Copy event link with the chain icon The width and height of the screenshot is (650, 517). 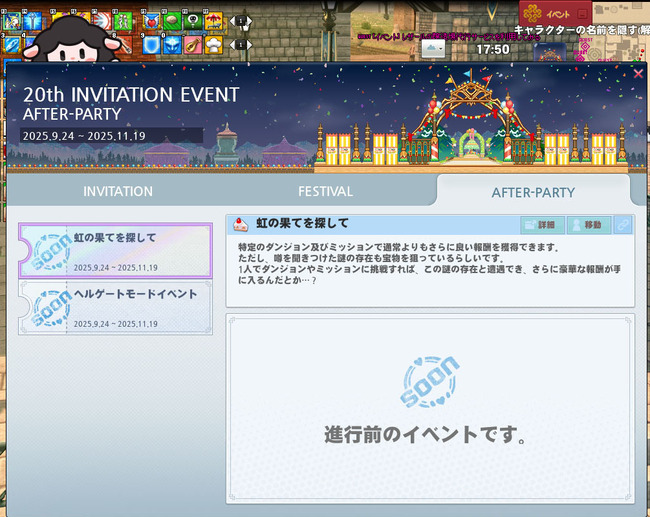(623, 225)
